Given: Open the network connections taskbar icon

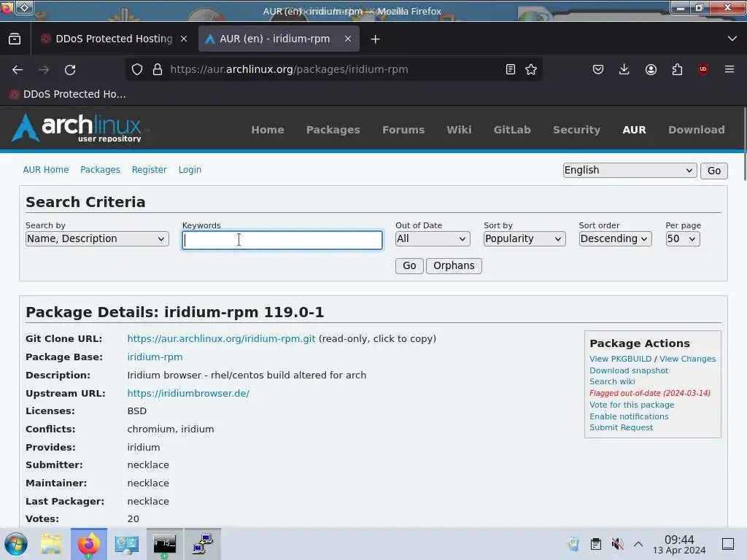Looking at the screenshot, I should (x=203, y=544).
